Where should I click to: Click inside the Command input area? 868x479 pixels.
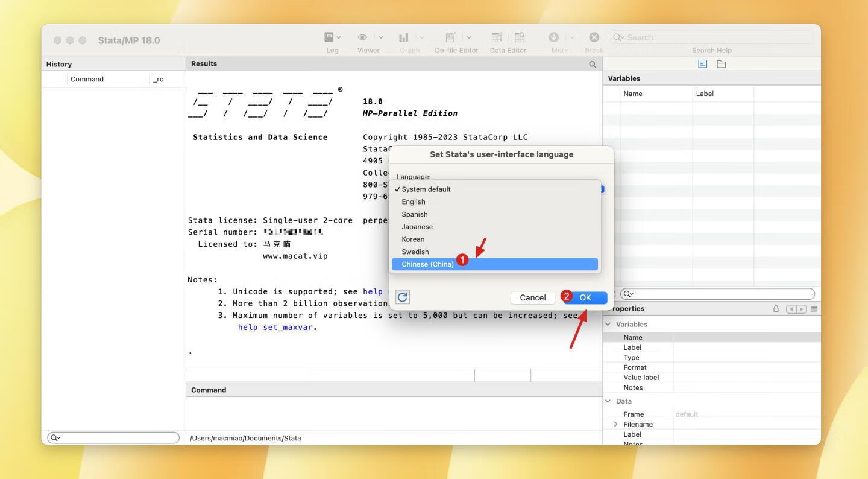click(x=394, y=413)
